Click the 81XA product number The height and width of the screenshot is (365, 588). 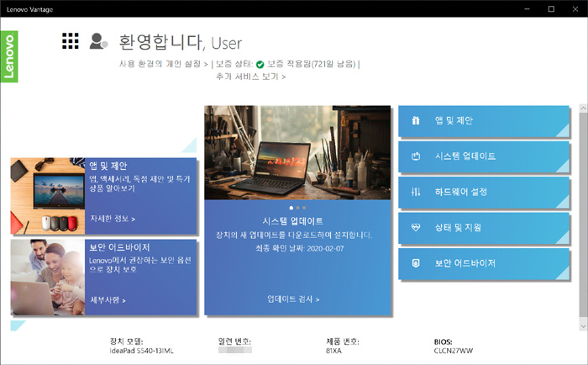pos(333,351)
